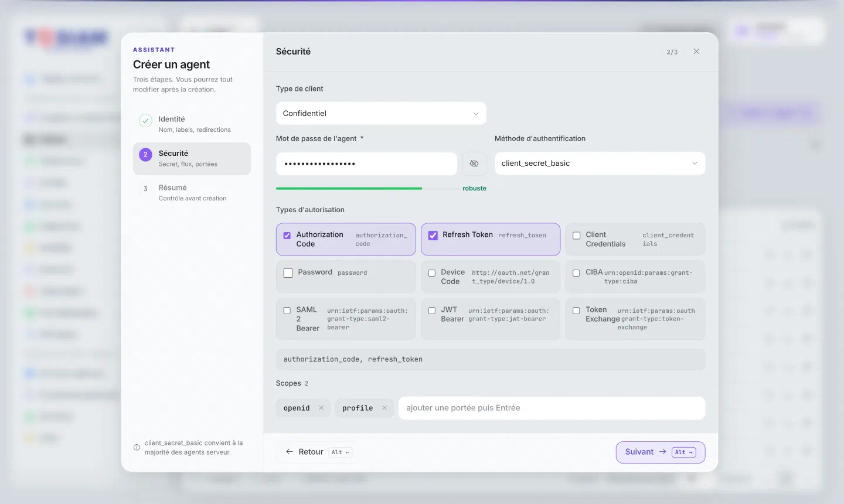Image resolution: width=844 pixels, height=504 pixels.
Task: Open the Type de client dropdown
Action: point(381,113)
